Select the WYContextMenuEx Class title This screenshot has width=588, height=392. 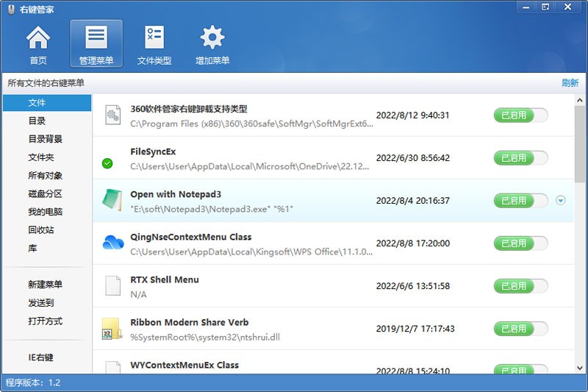[x=184, y=365]
